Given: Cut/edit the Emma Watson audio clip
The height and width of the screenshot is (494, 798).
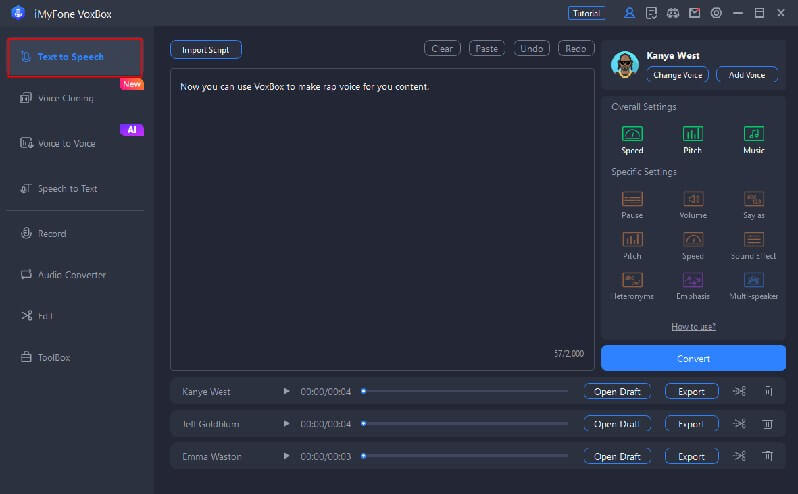Looking at the screenshot, I should click(739, 456).
